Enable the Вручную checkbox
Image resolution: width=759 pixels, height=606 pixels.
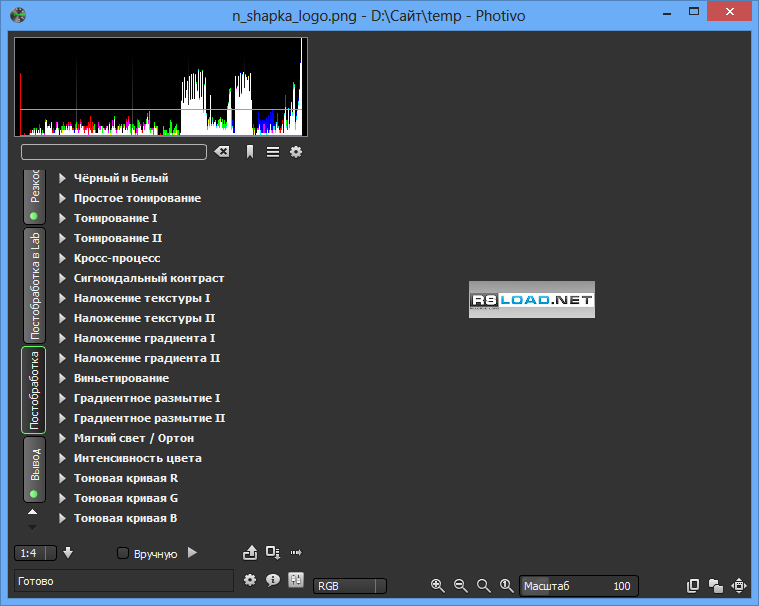click(x=123, y=553)
